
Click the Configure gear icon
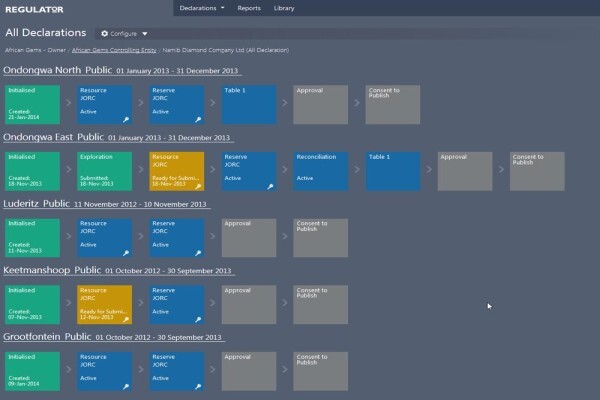pos(104,34)
